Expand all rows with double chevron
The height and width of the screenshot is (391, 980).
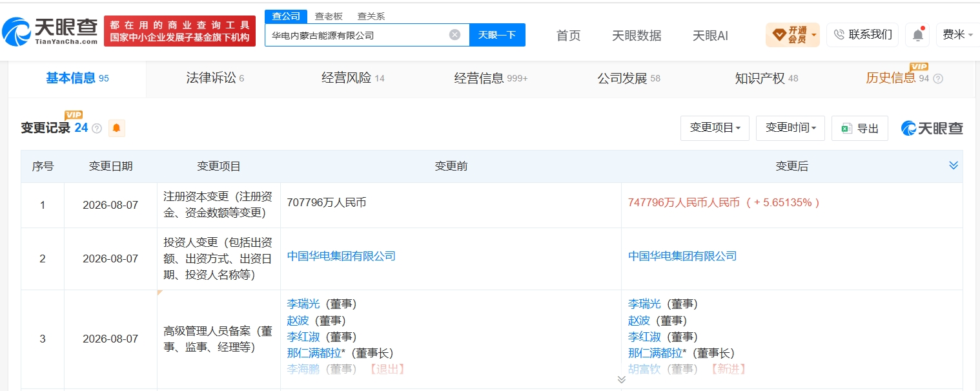954,165
